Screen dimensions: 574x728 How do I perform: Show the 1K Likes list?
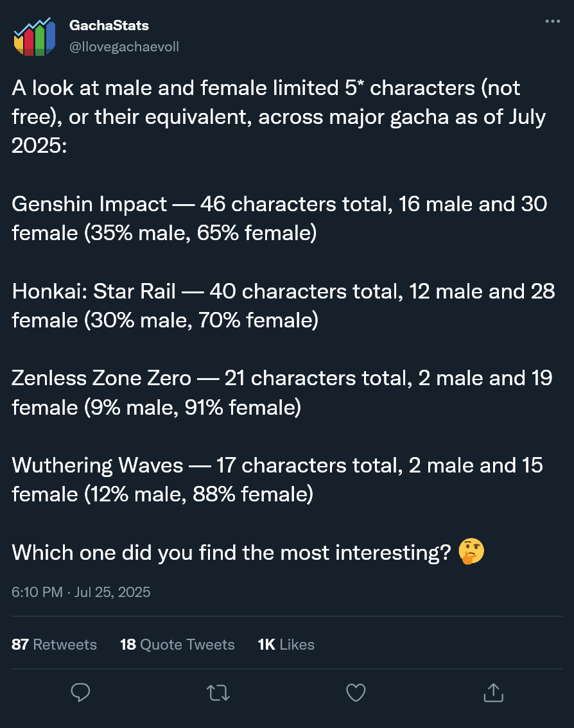tap(286, 644)
